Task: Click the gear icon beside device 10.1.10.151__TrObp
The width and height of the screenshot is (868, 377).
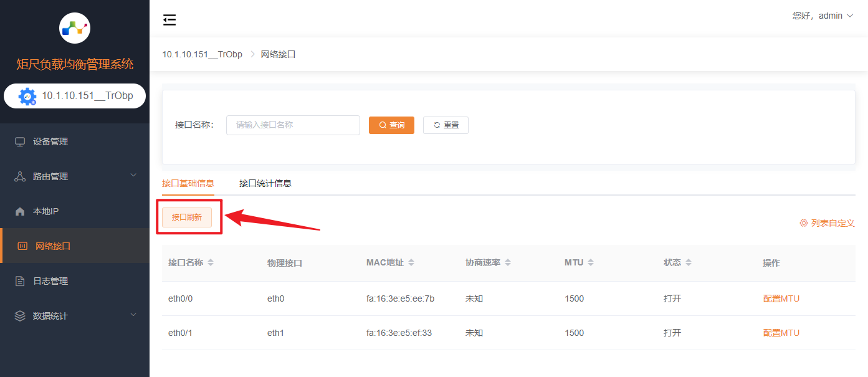Action: click(27, 97)
